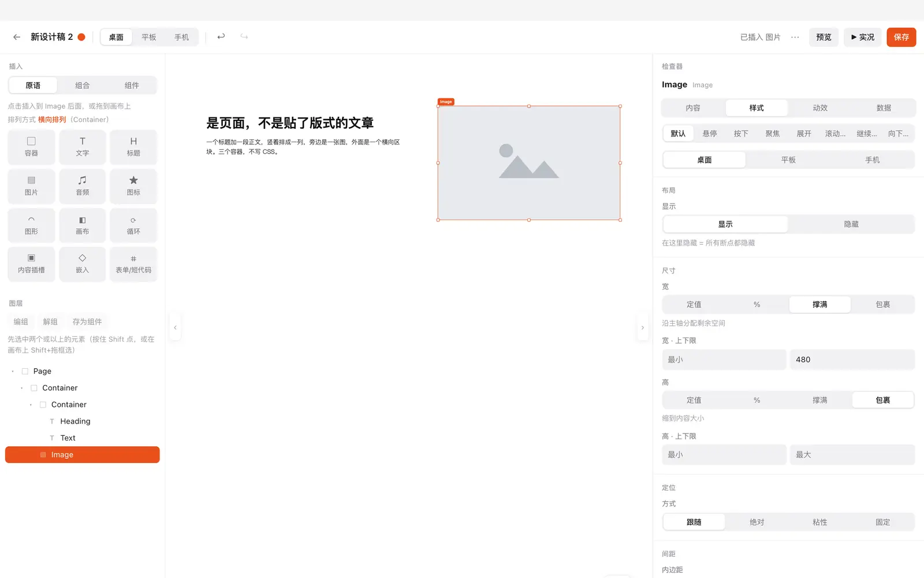Set width mode to 包裹 wrap

(883, 305)
